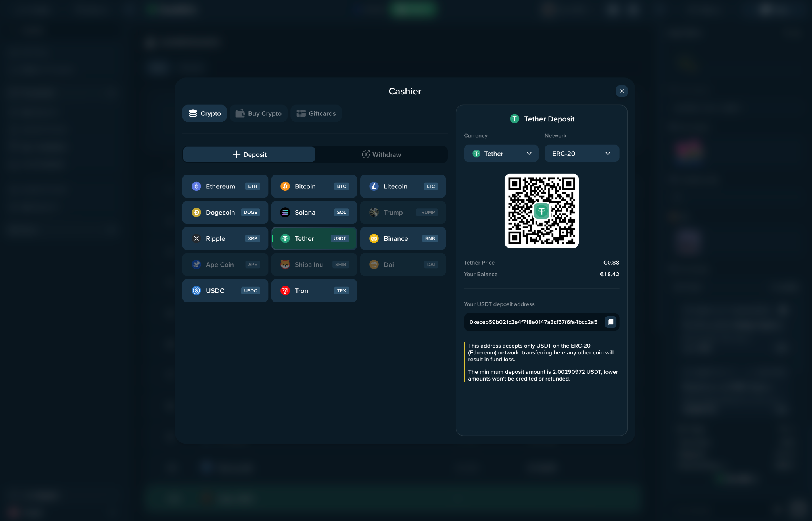Choose USDC currency tile

pos(225,291)
